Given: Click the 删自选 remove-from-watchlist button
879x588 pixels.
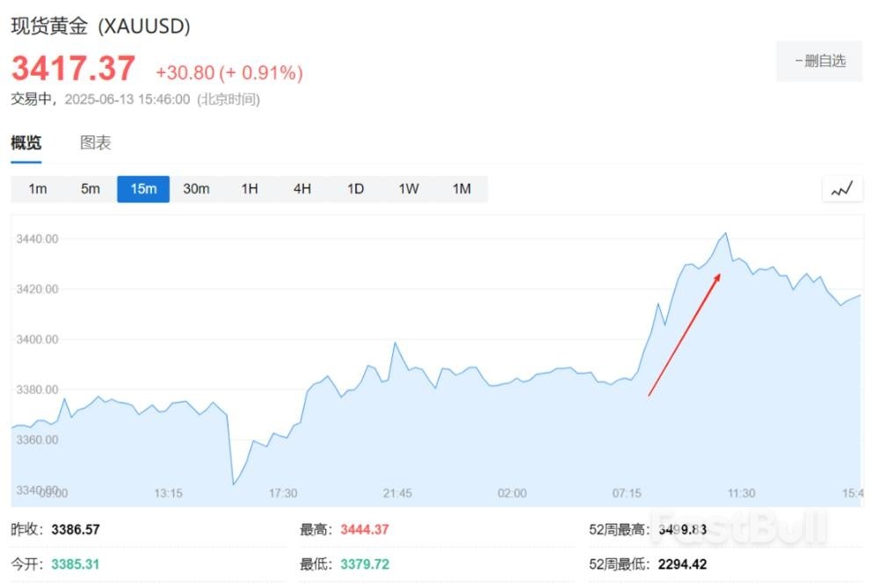Looking at the screenshot, I should pos(819,61).
